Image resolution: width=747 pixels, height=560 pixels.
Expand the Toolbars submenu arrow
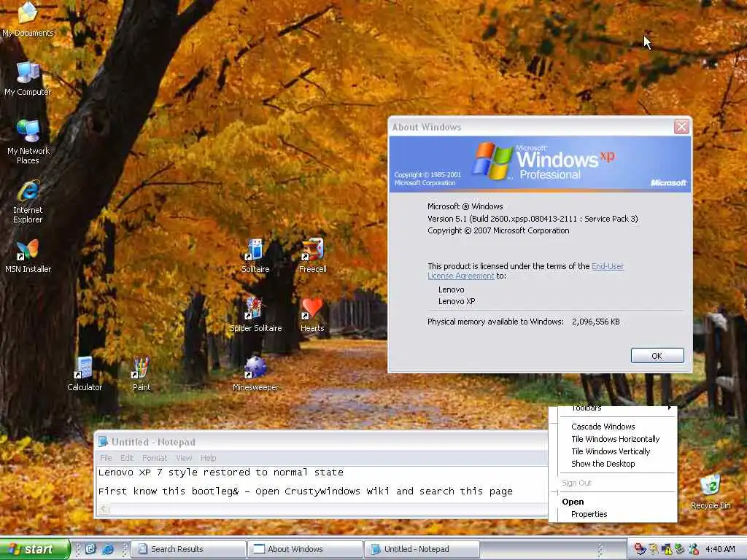[x=670, y=408]
